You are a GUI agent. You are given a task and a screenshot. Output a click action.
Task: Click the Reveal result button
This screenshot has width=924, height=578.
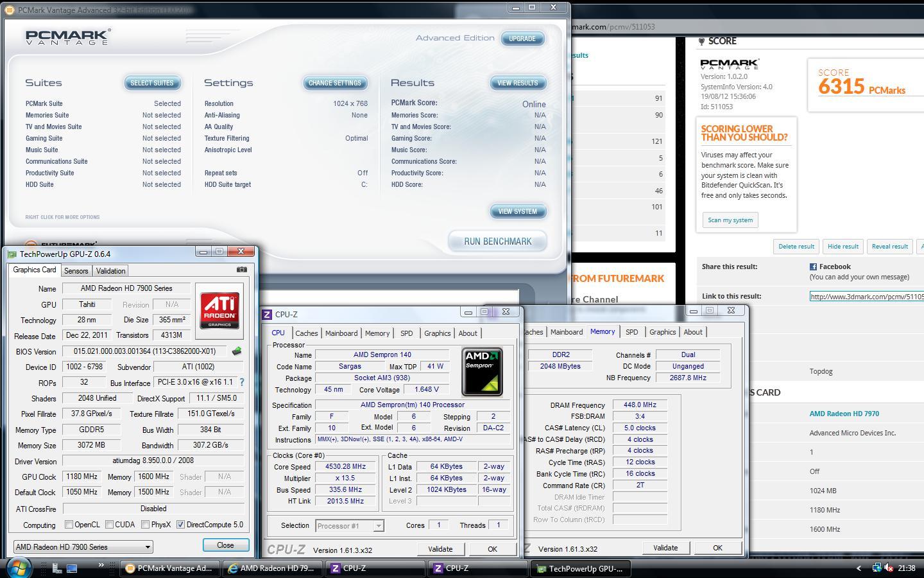coord(889,247)
